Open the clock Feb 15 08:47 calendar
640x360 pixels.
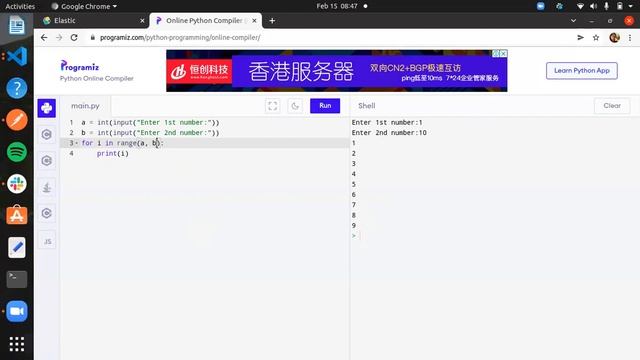click(337, 6)
